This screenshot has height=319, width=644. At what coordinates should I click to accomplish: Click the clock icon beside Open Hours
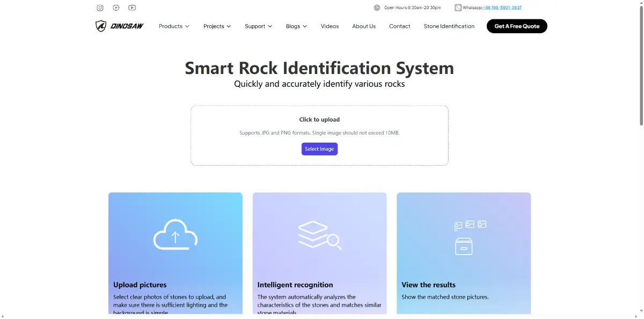pos(377,8)
